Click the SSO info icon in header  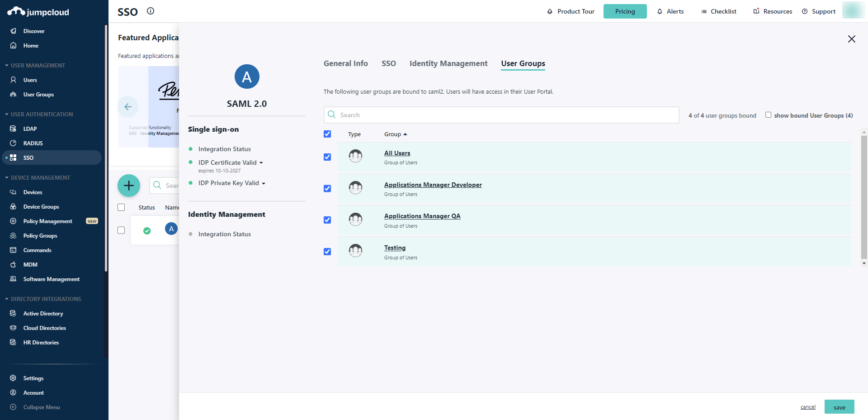click(x=151, y=11)
